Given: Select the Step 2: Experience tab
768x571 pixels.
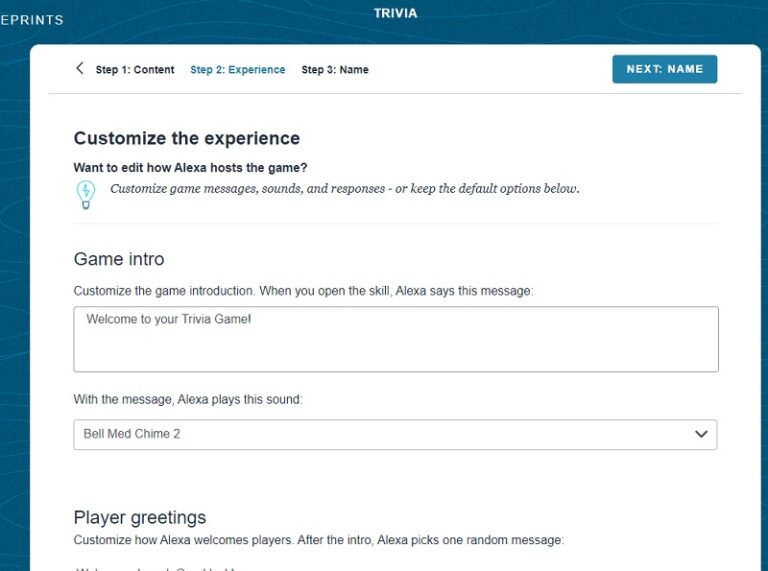Looking at the screenshot, I should 238,70.
